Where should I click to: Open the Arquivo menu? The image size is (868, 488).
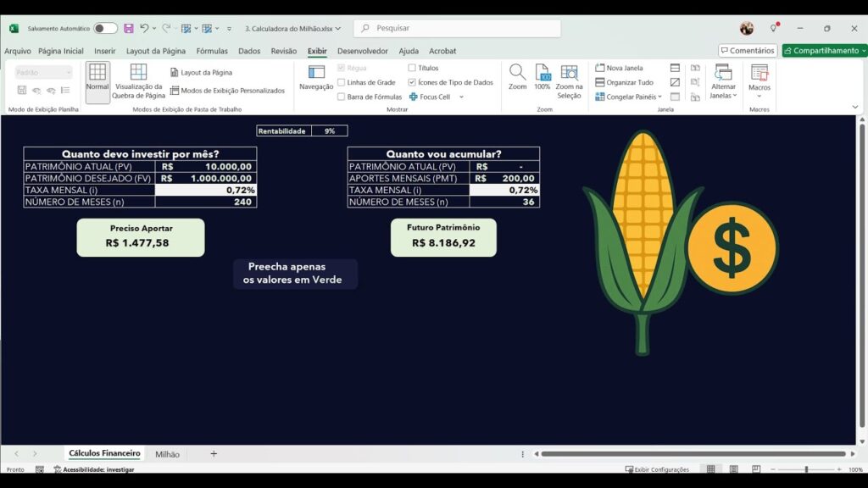pyautogui.click(x=18, y=51)
